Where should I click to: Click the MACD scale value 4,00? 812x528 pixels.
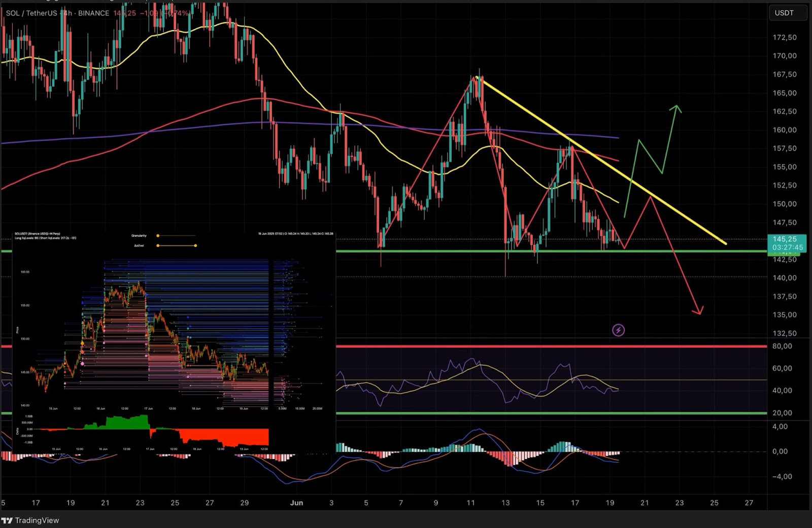[x=780, y=427]
